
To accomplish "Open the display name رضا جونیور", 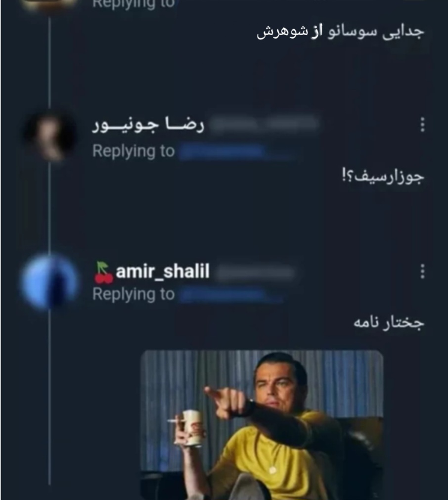I will click(x=148, y=125).
